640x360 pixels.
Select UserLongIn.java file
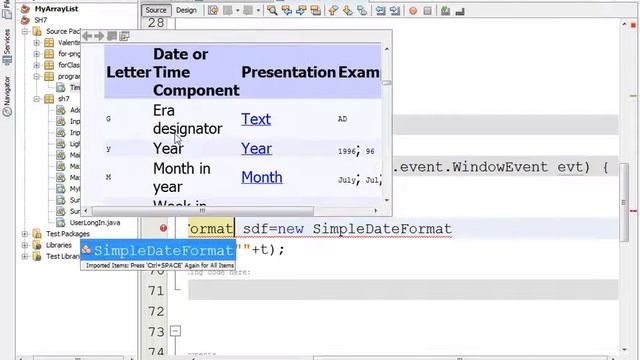95,222
